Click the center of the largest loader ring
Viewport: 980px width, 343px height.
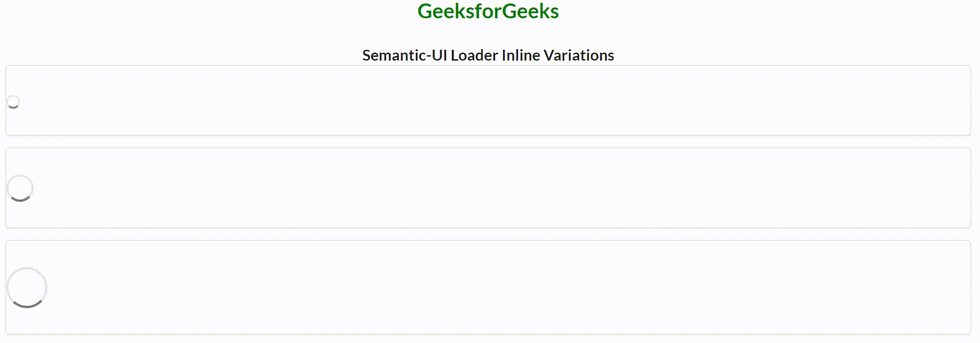[x=27, y=287]
